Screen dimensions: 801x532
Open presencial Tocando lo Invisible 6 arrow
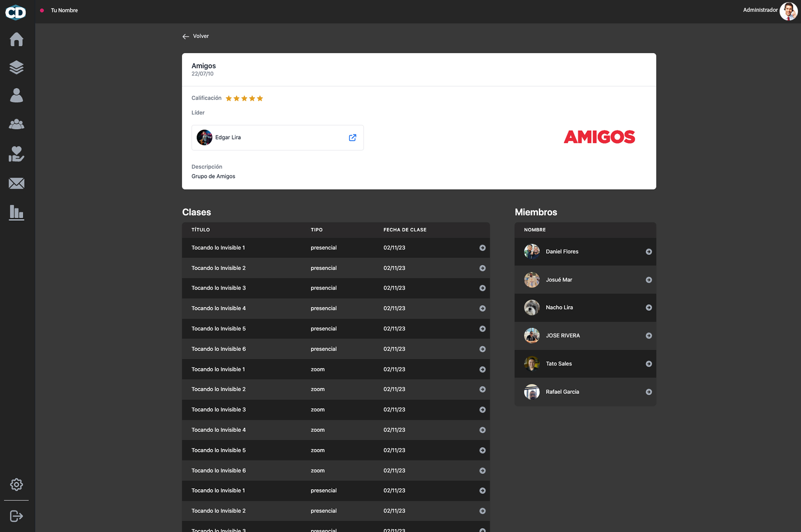[x=483, y=349]
